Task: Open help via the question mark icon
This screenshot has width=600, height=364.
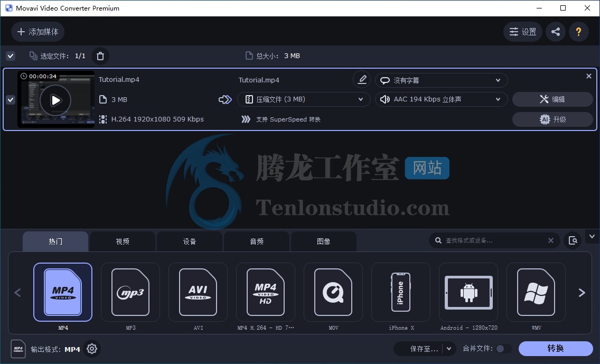Action: coord(578,32)
